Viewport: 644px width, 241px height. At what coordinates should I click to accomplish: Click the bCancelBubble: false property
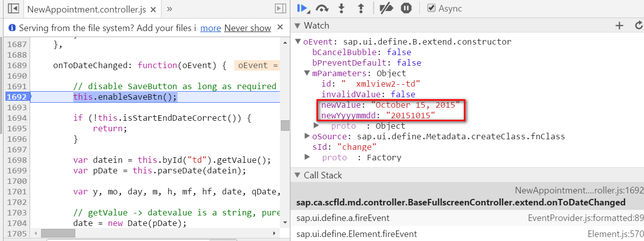[x=362, y=52]
